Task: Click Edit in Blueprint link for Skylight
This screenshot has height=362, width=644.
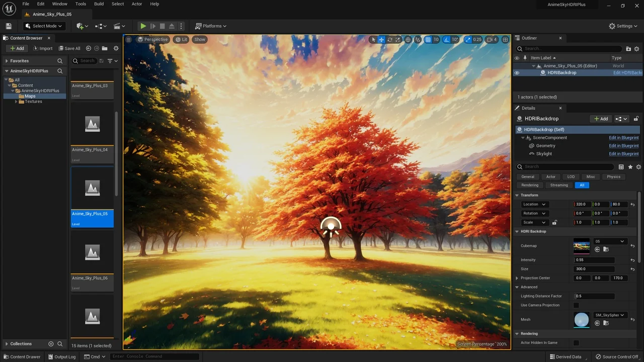Action: pyautogui.click(x=623, y=154)
